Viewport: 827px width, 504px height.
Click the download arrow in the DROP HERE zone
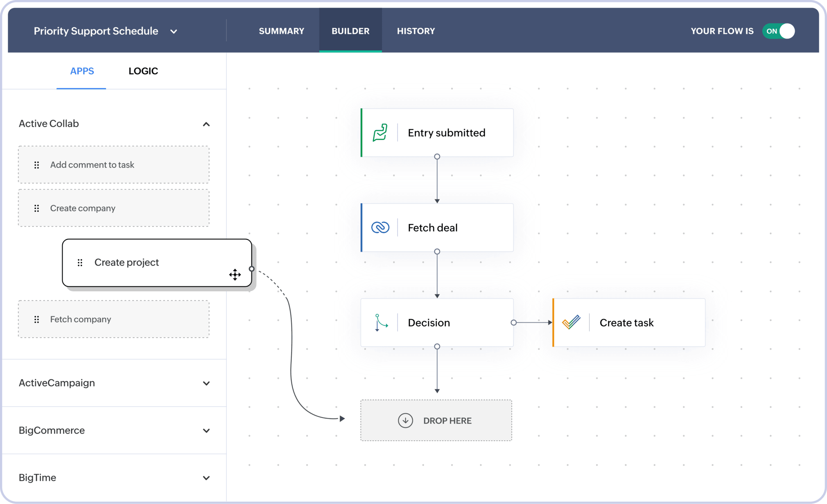(406, 421)
